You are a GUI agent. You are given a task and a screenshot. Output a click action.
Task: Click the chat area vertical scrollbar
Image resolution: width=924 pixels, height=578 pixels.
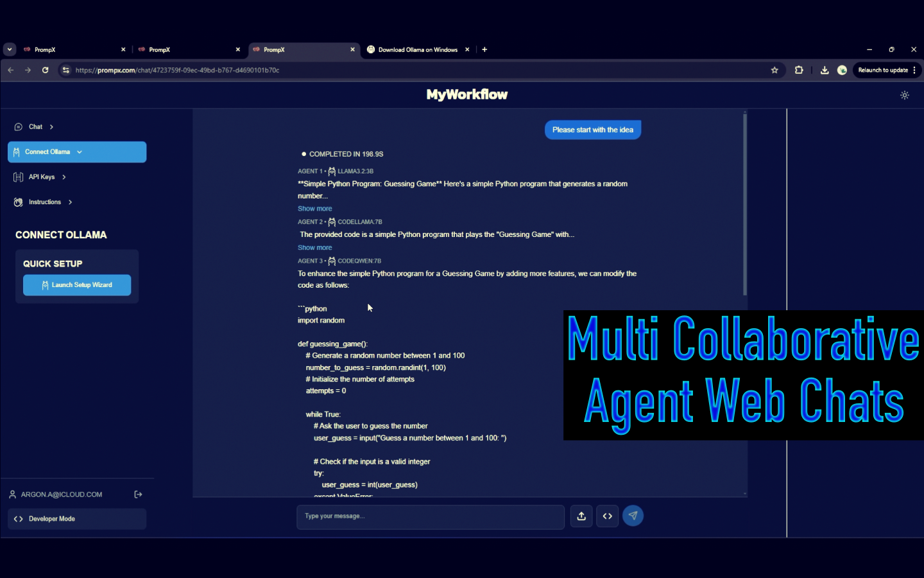745,206
